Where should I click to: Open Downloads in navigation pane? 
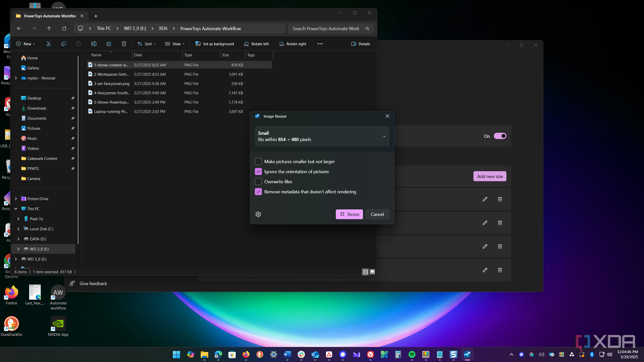click(x=37, y=108)
